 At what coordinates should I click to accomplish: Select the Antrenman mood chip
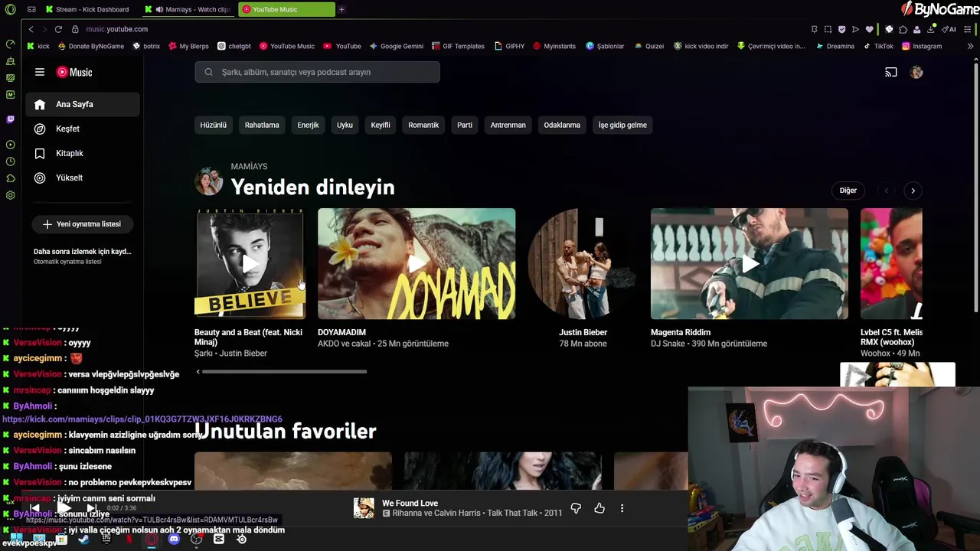(x=508, y=125)
